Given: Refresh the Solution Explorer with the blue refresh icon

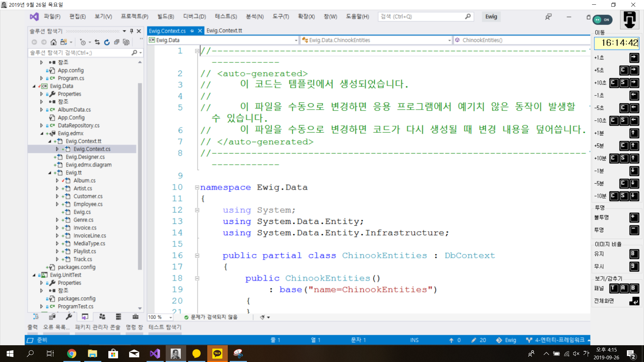Looking at the screenshot, I should click(107, 42).
